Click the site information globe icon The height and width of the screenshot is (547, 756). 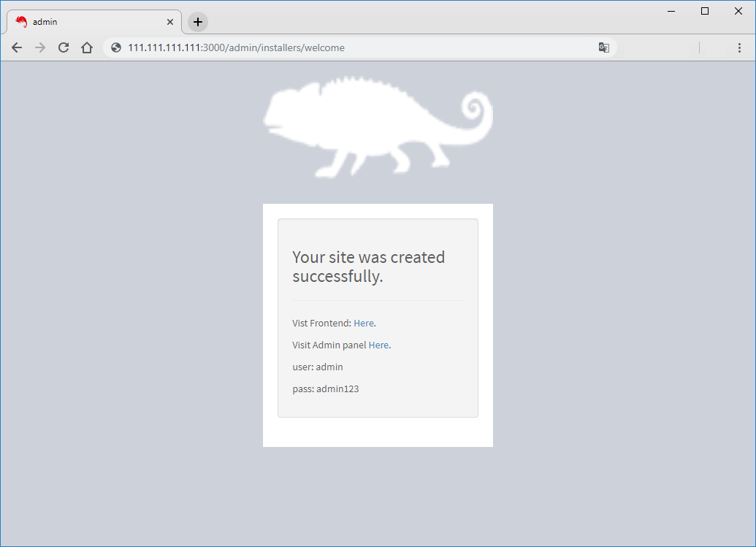coord(115,47)
